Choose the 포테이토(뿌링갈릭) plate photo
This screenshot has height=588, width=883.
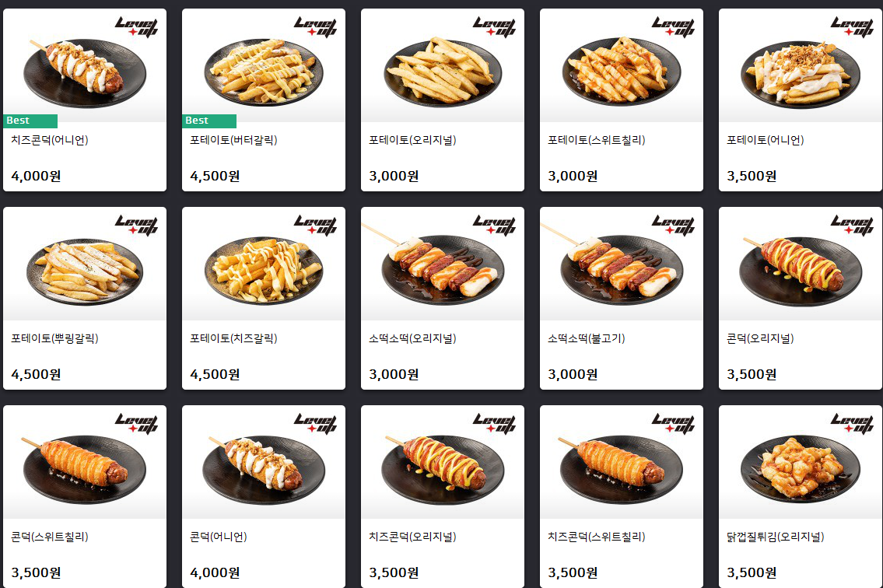[85, 264]
